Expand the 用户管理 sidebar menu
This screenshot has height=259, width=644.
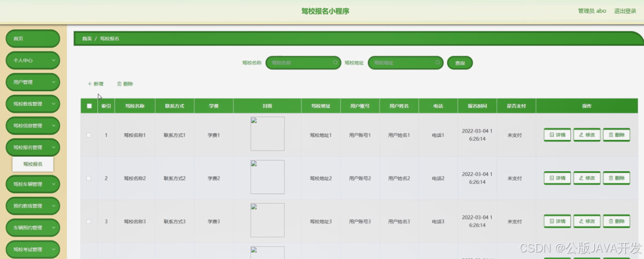coord(33,82)
